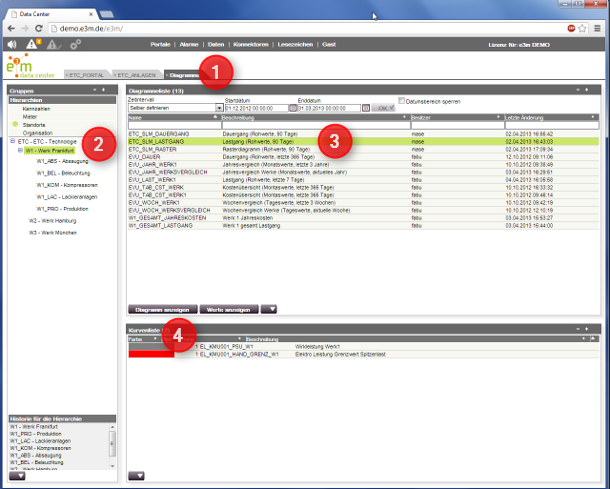Reload the page with the browser refresh icon
610x489 pixels.
(x=39, y=28)
